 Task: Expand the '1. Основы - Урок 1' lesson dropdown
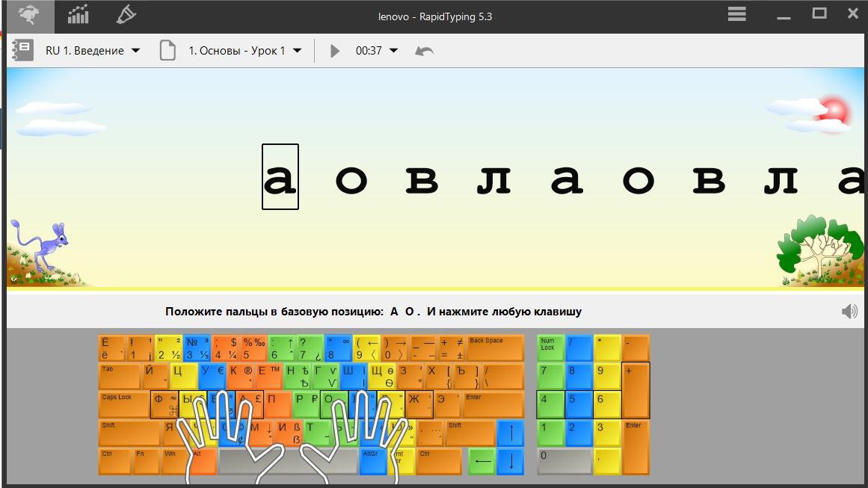(x=297, y=51)
